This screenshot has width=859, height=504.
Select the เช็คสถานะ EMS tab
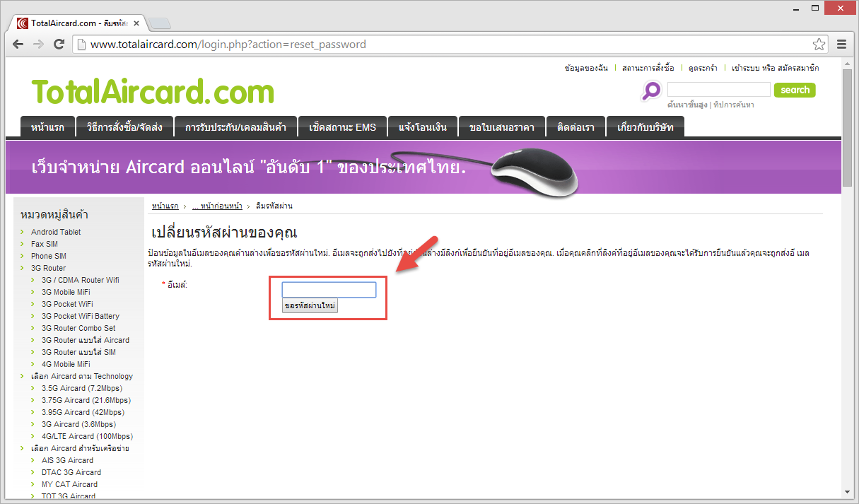click(343, 127)
